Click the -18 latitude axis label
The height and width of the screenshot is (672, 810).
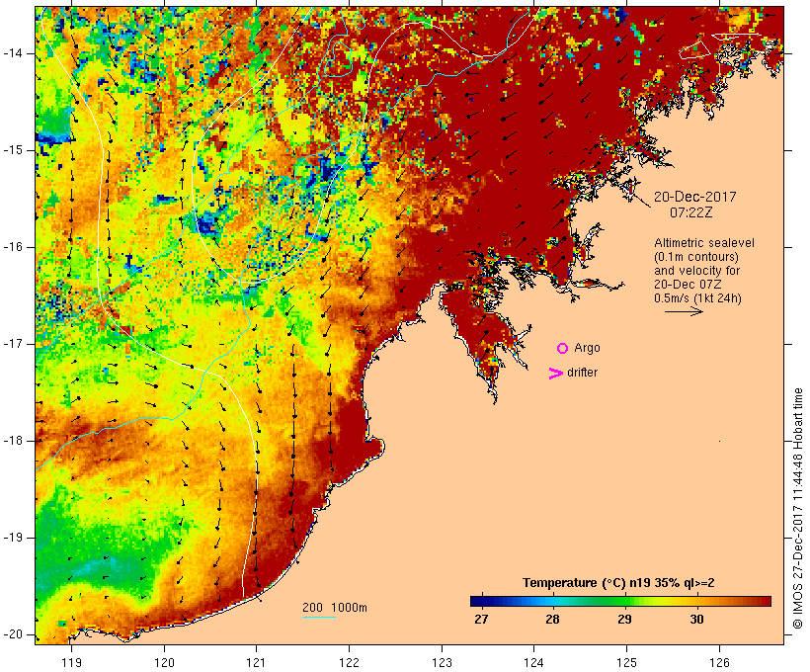tap(13, 441)
